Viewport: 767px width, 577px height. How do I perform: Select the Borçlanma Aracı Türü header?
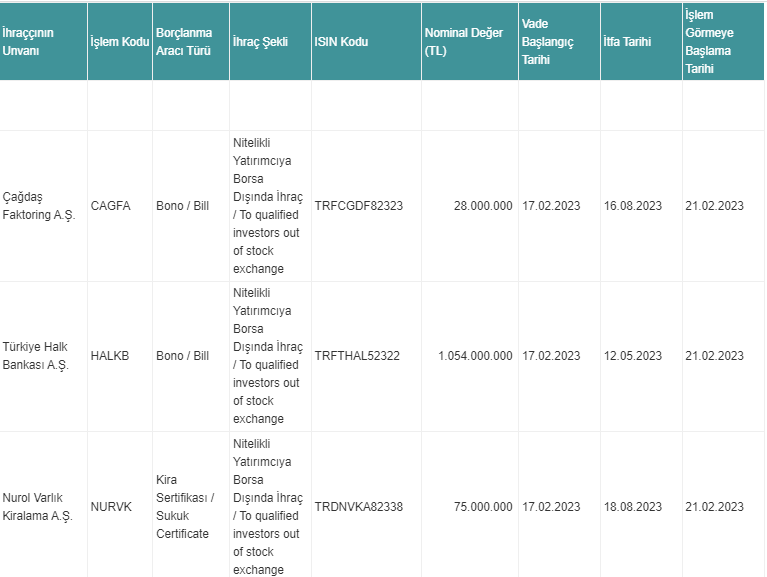[191, 42]
